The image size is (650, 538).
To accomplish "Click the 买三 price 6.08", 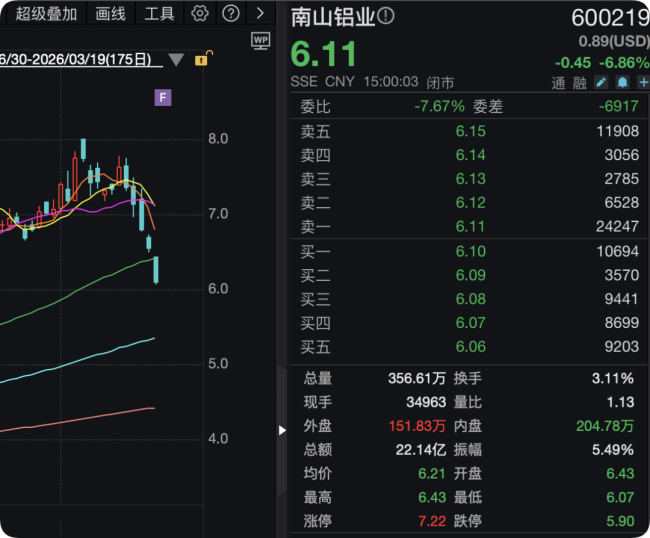I will [471, 299].
